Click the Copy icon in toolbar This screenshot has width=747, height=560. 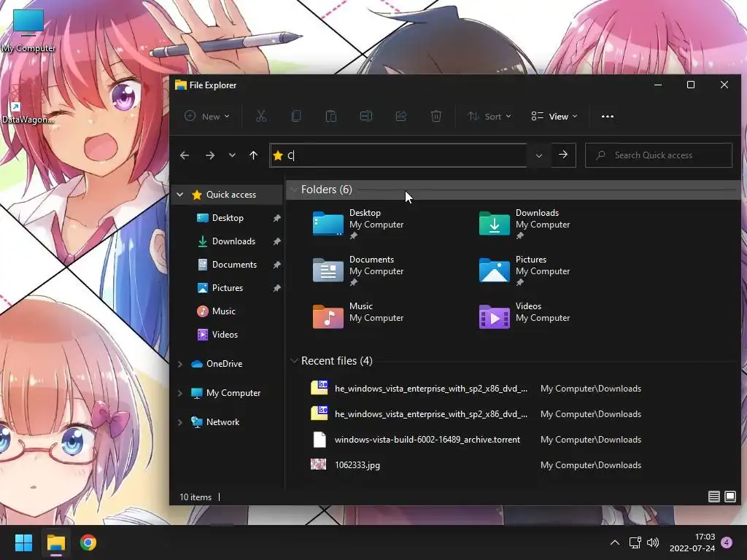pos(296,116)
